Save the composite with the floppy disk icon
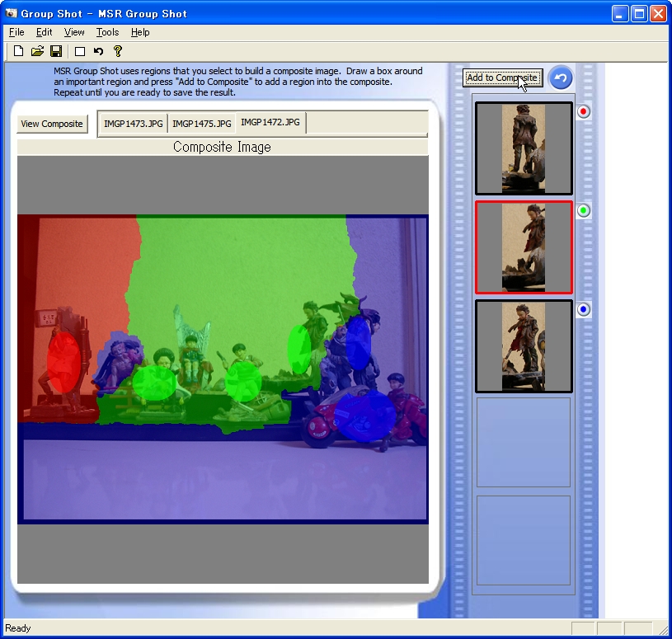672x639 pixels. pyautogui.click(x=56, y=51)
